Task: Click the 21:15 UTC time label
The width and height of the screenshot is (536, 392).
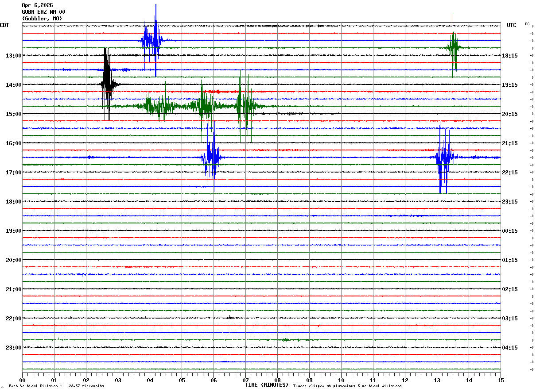Action: tap(510, 143)
